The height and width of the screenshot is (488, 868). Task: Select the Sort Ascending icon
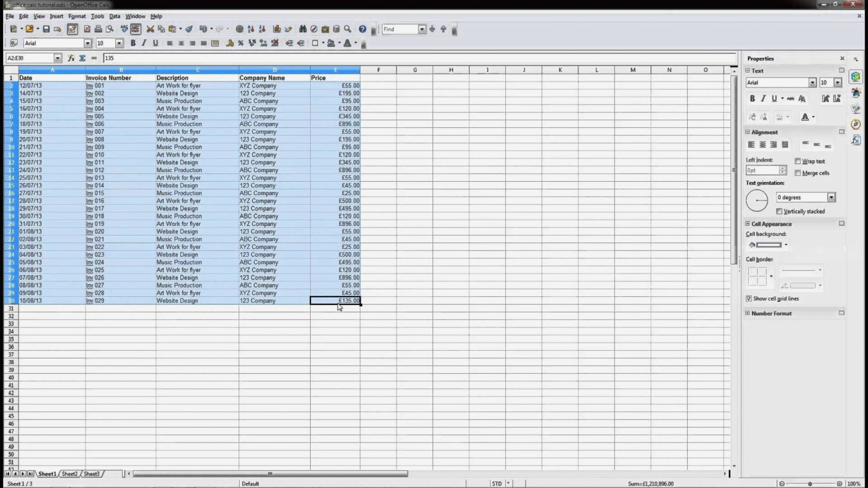pyautogui.click(x=251, y=29)
